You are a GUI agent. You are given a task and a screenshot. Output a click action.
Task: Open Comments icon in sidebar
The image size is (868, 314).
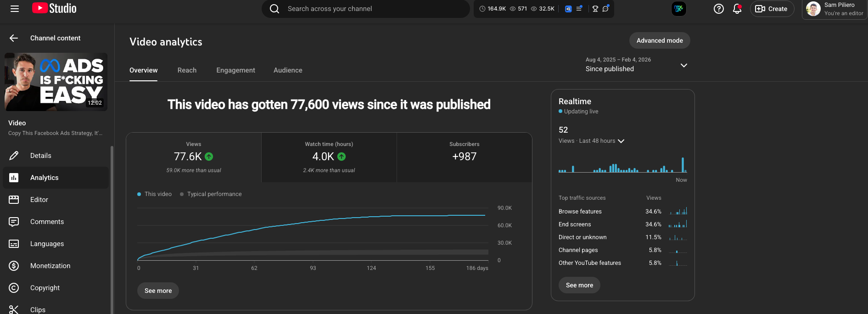click(x=14, y=222)
